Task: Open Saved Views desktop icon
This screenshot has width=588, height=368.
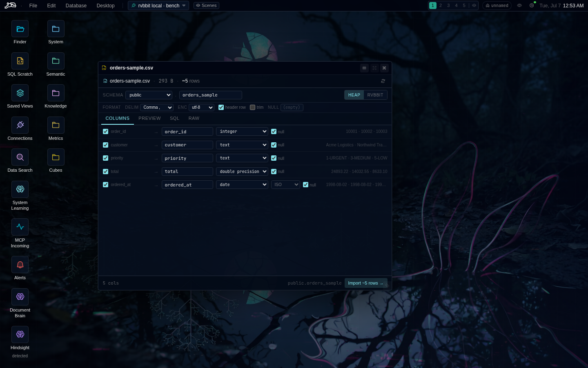Action: pyautogui.click(x=20, y=93)
